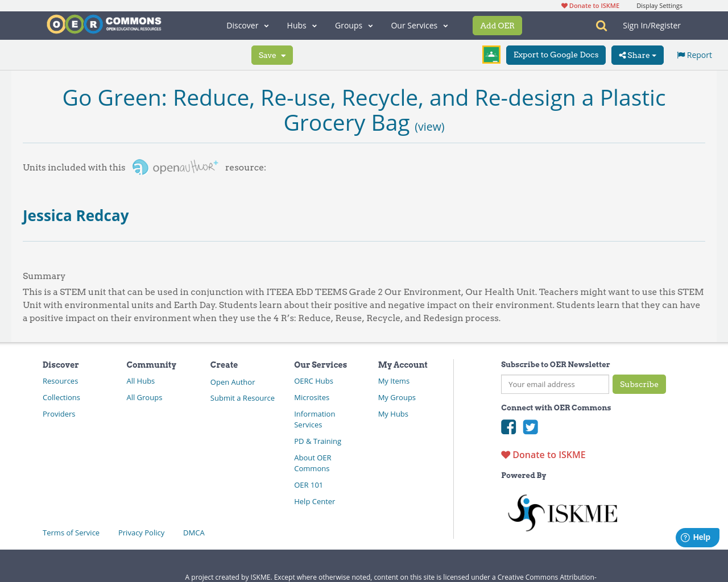Viewport: 728px width, 582px height.
Task: Expand the Our Services menu
Action: point(419,25)
